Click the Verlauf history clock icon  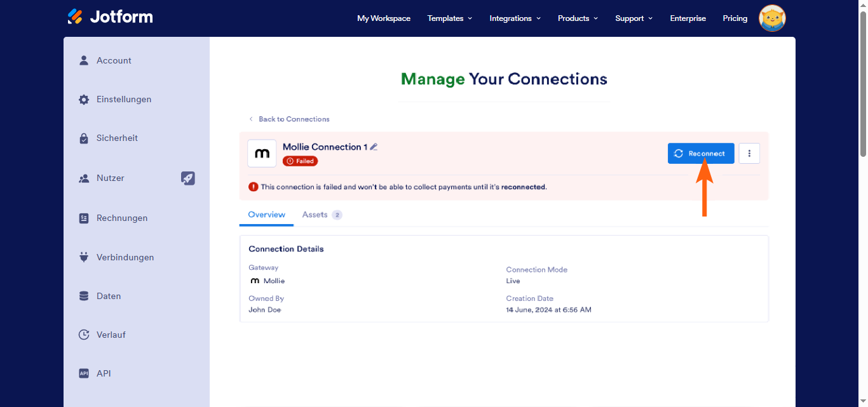pos(83,335)
